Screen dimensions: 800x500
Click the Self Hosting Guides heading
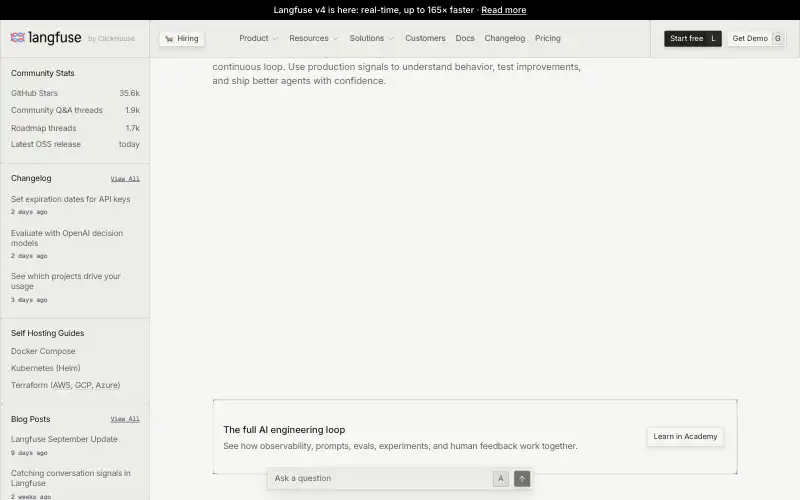tap(47, 333)
